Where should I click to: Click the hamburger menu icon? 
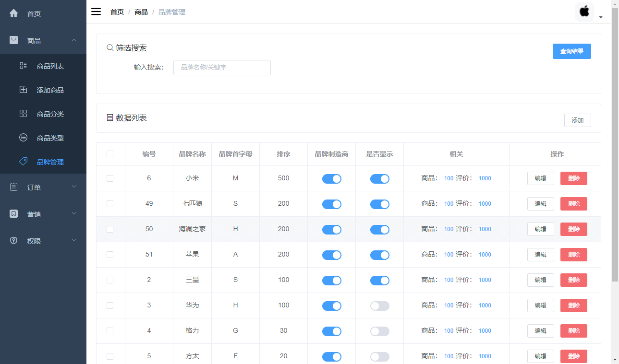(96, 12)
